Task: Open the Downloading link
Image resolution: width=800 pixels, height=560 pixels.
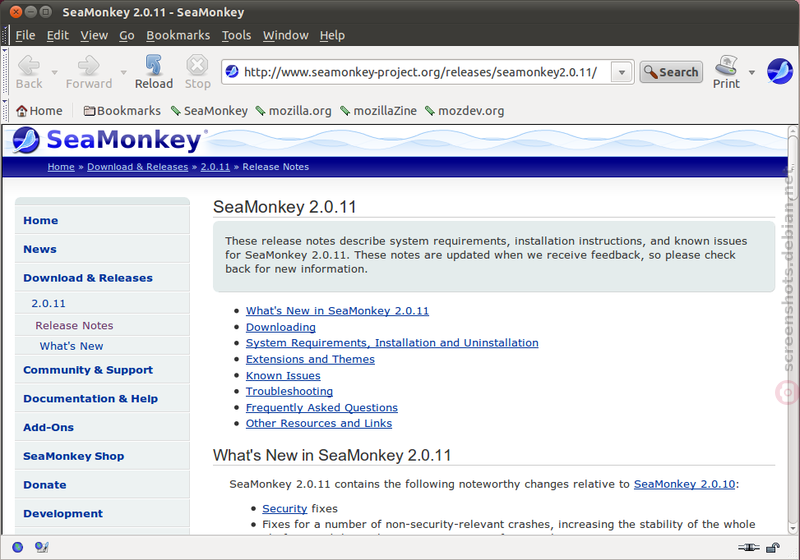Action: pyautogui.click(x=281, y=327)
